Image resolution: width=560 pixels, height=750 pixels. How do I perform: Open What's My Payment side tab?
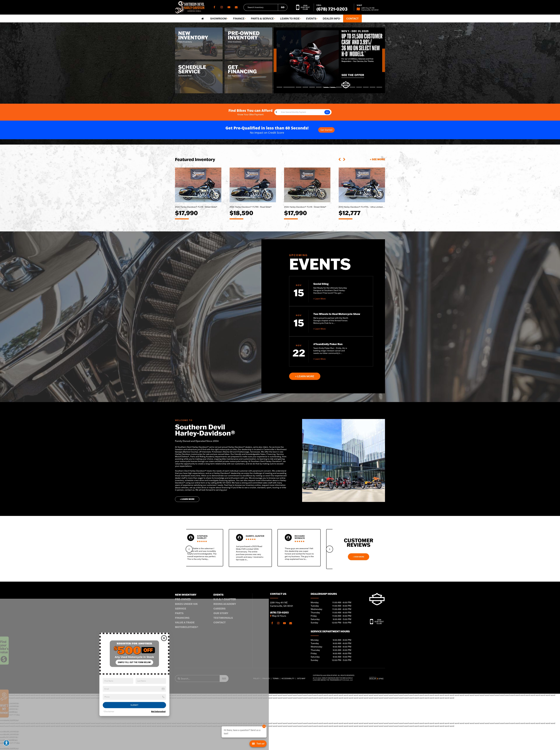tap(4, 703)
